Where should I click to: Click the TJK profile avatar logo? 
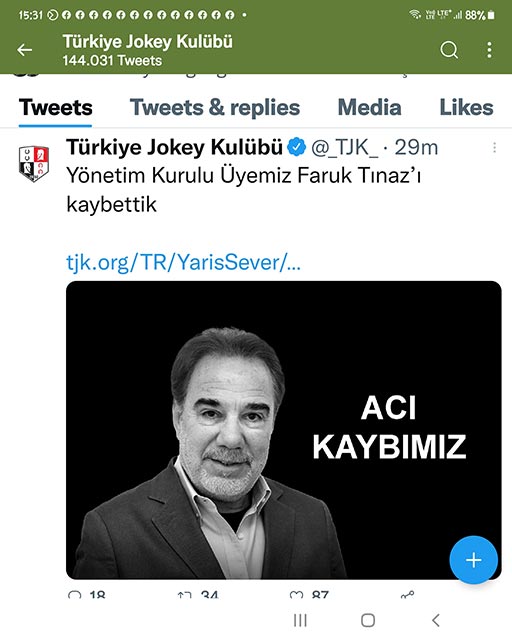[34, 163]
